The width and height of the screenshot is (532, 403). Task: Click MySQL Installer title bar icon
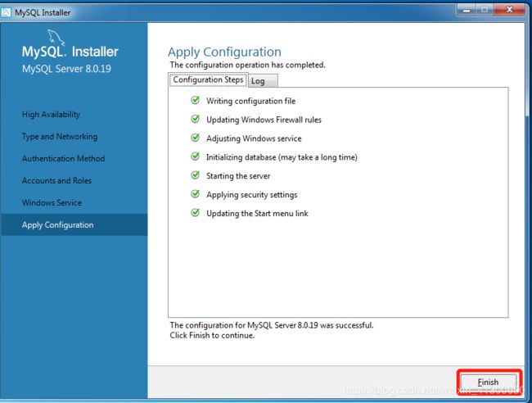[6, 12]
